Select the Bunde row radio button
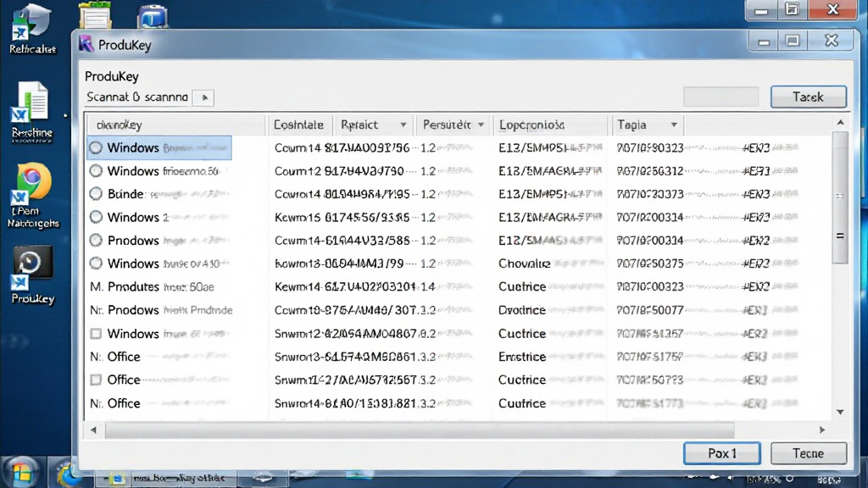868x488 pixels. [x=96, y=194]
